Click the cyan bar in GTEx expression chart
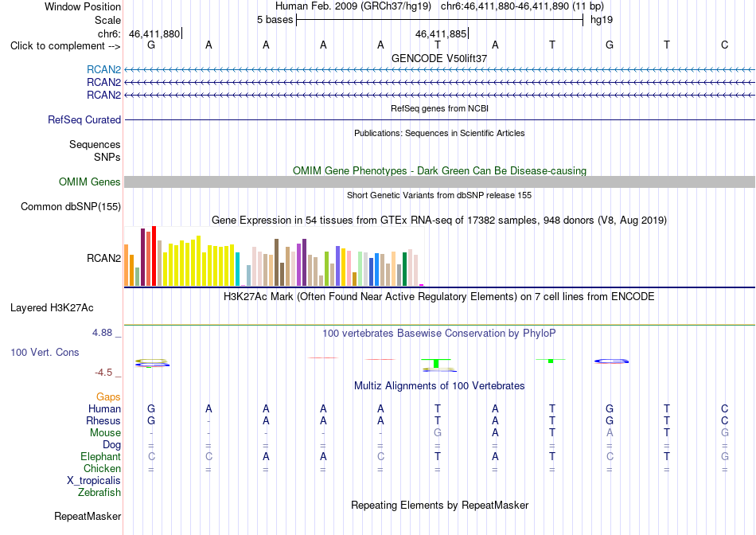756x535 pixels. (x=238, y=269)
